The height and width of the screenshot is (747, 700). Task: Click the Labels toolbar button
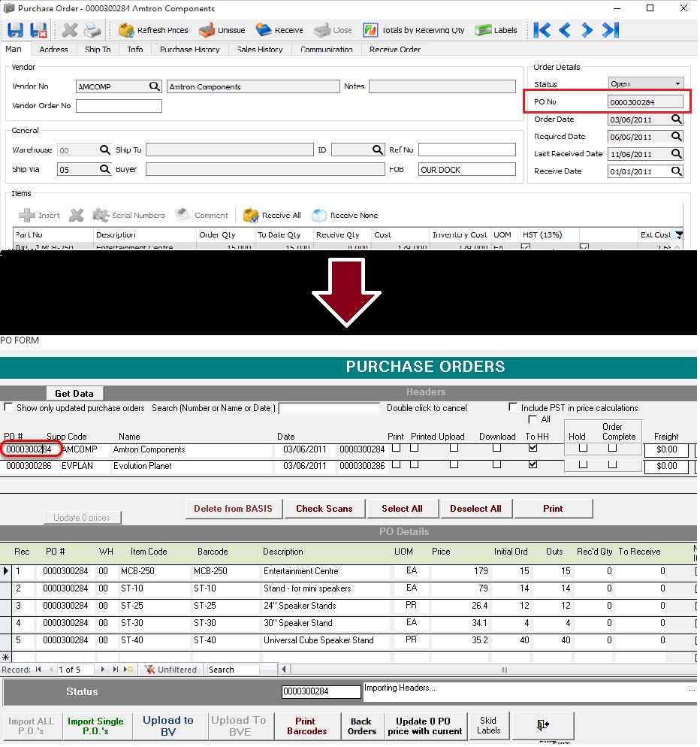tap(496, 30)
